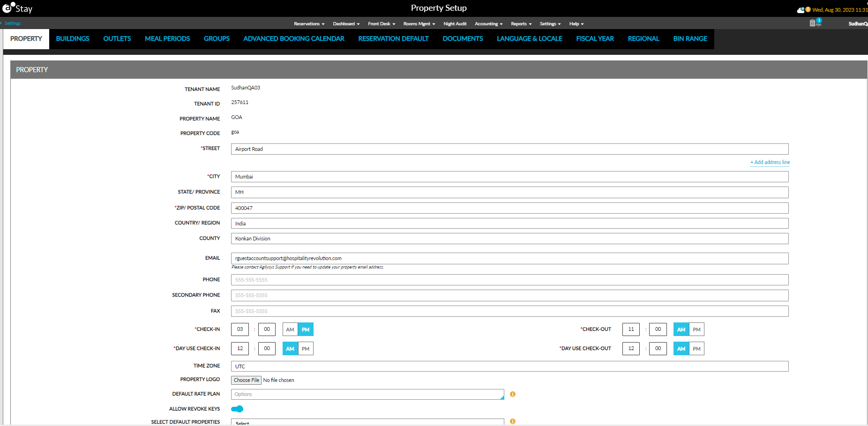Click the cloud sync status icon
Image resolution: width=868 pixels, height=426 pixels.
[x=801, y=10]
